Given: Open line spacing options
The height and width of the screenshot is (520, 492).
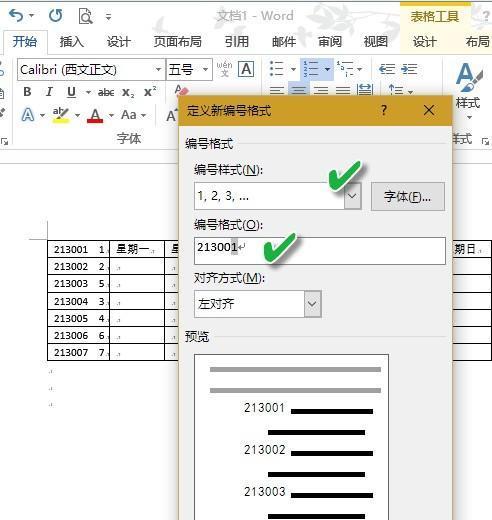Looking at the screenshot, I should pyautogui.click(x=400, y=90).
